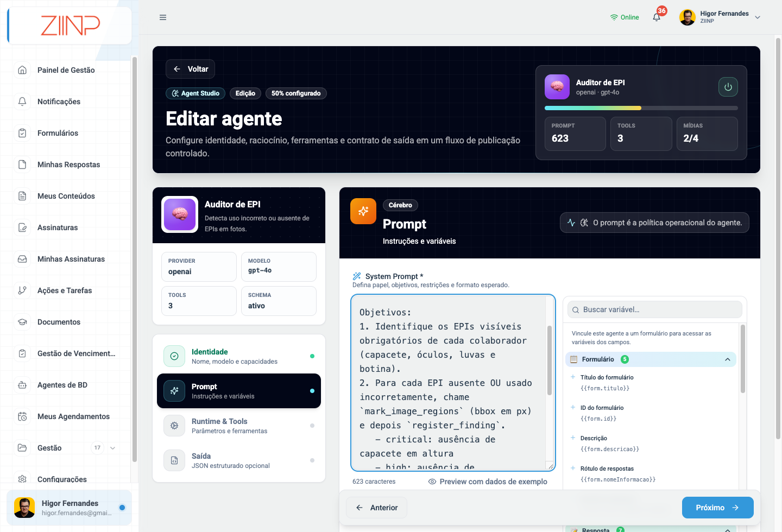Image resolution: width=782 pixels, height=532 pixels.
Task: Open the Saída step
Action: (x=239, y=460)
